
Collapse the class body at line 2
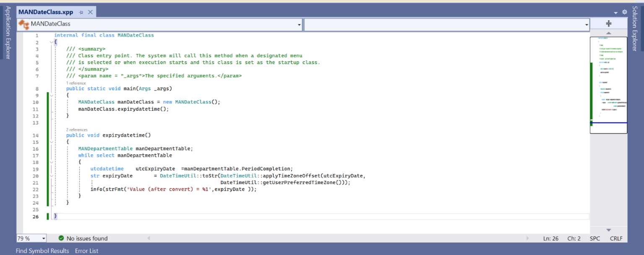coord(51,42)
